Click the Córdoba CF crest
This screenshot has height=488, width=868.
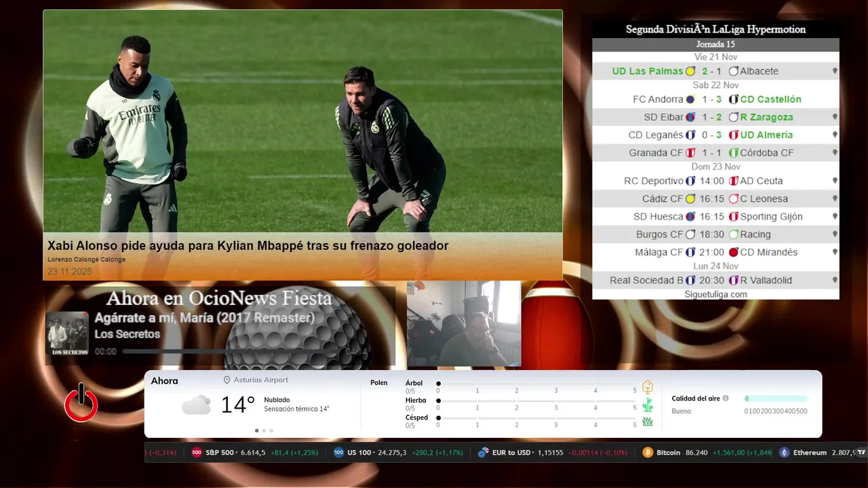point(733,152)
